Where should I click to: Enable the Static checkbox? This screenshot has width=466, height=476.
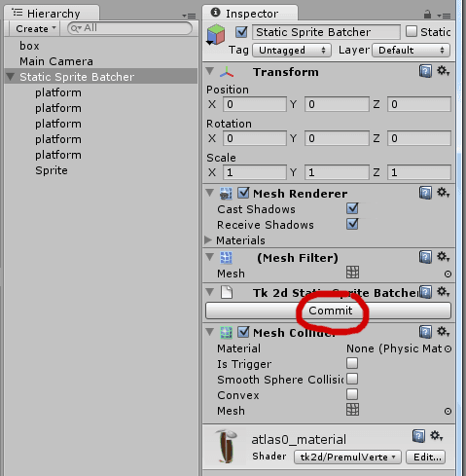[x=412, y=31]
